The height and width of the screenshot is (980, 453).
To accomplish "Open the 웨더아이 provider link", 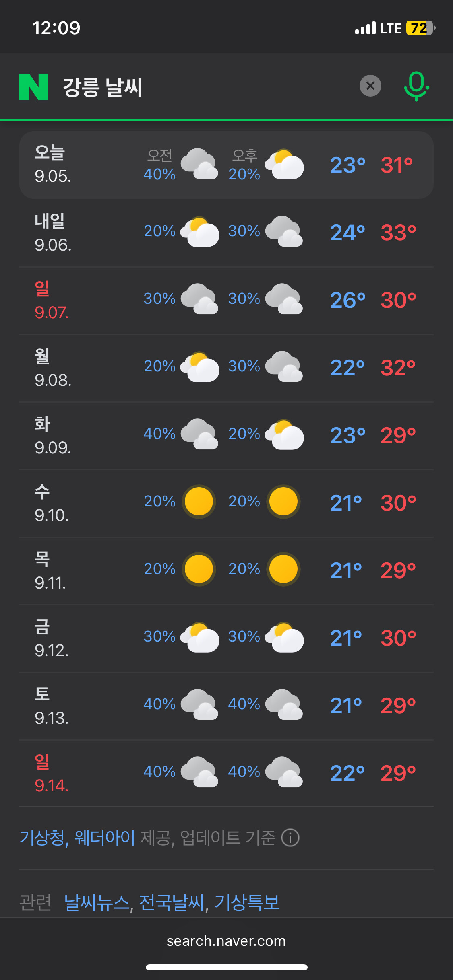I will coord(105,838).
